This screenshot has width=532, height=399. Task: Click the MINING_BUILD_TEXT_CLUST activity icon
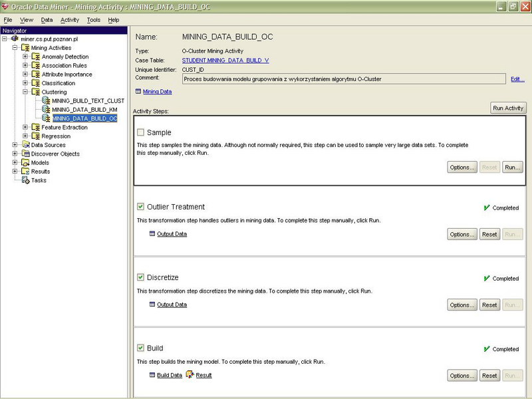coord(46,100)
